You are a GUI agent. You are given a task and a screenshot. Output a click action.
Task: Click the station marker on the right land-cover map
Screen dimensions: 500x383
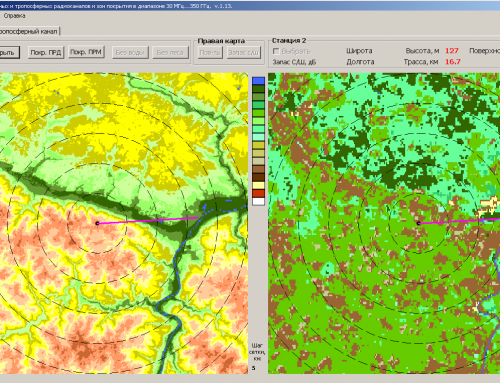coord(419,223)
